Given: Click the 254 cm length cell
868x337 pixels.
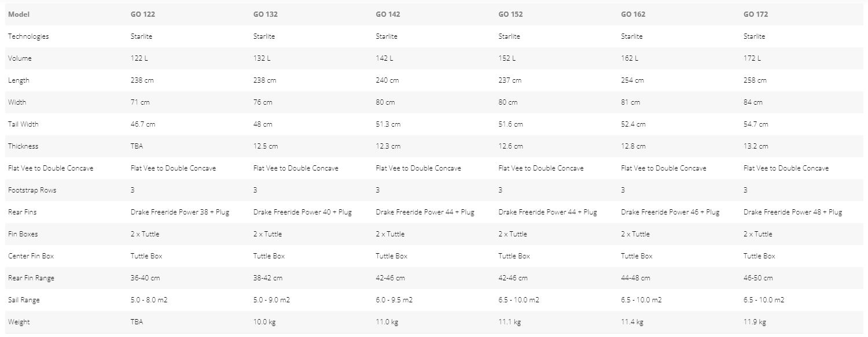Looking at the screenshot, I should pos(632,80).
